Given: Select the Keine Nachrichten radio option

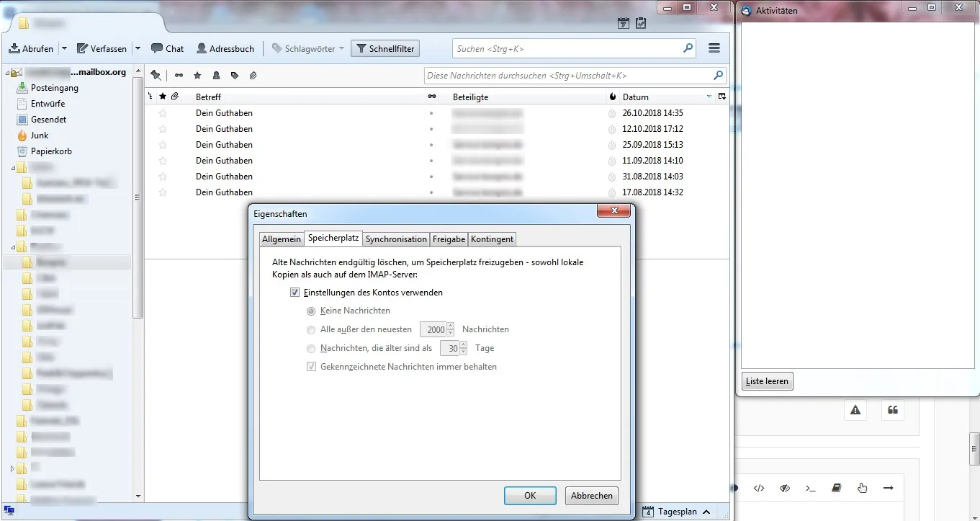Looking at the screenshot, I should coord(311,311).
